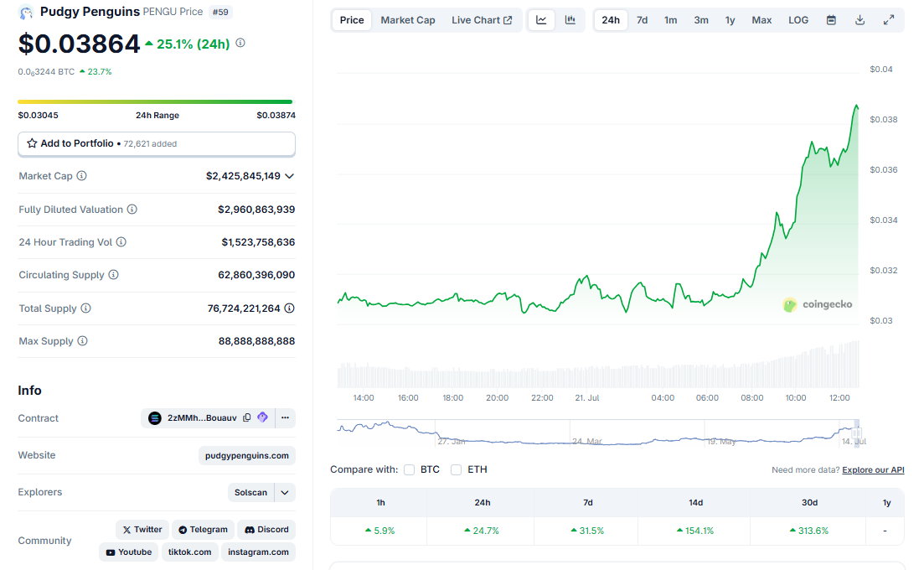Image resolution: width=924 pixels, height=570 pixels.
Task: Open the calendar date range picker
Action: [x=831, y=20]
